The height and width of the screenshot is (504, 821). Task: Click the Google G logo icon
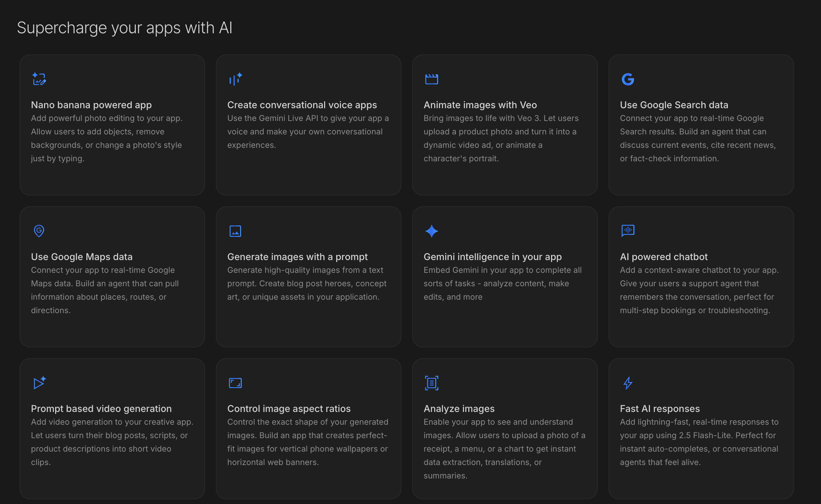click(x=628, y=79)
